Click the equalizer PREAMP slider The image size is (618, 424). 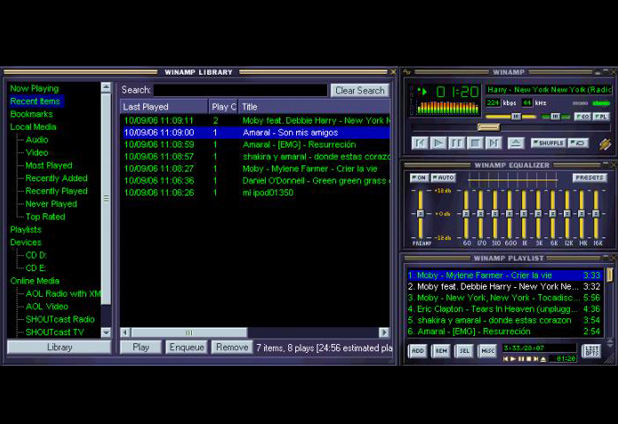pos(421,214)
